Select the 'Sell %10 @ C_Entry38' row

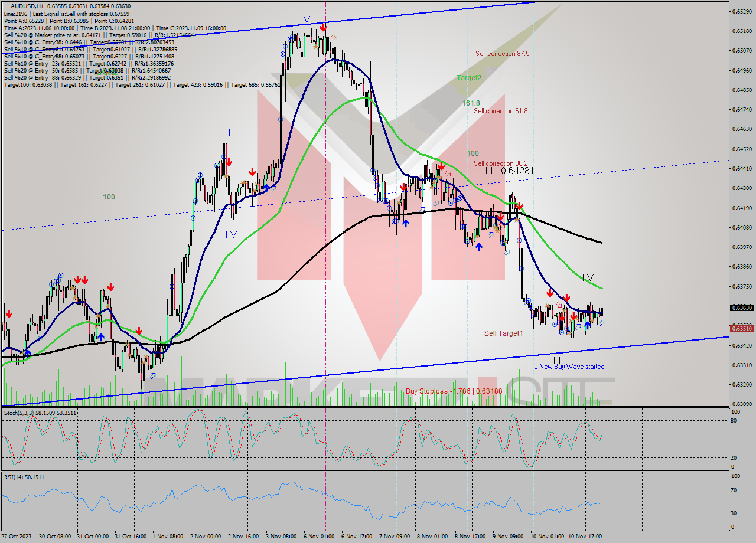point(89,42)
